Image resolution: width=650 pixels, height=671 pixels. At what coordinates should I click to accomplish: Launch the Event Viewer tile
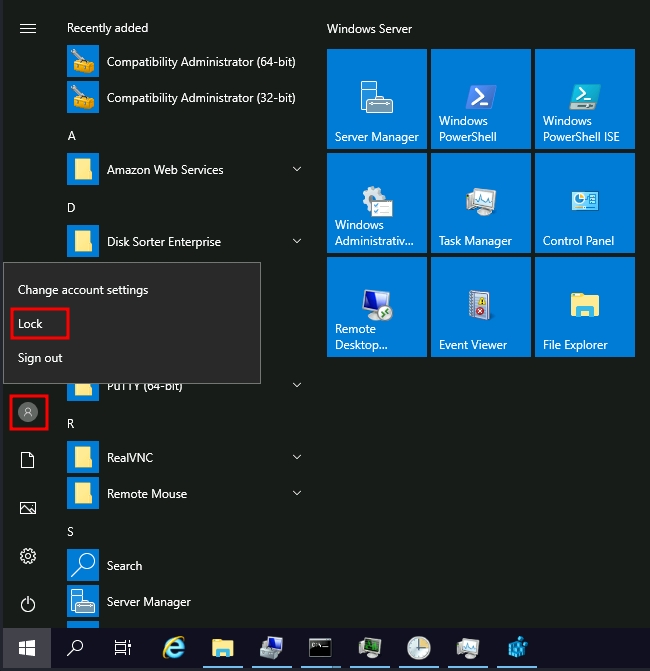coord(480,307)
